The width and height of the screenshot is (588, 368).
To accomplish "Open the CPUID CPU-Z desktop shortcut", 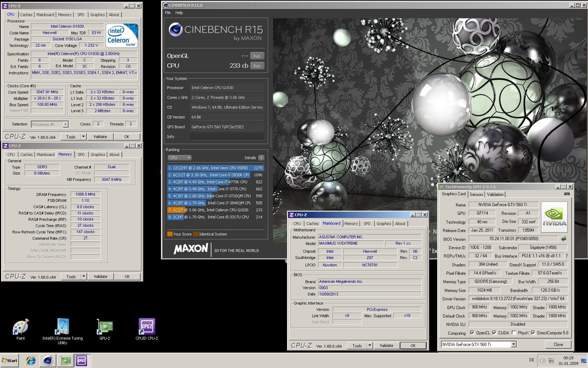I will point(147,329).
